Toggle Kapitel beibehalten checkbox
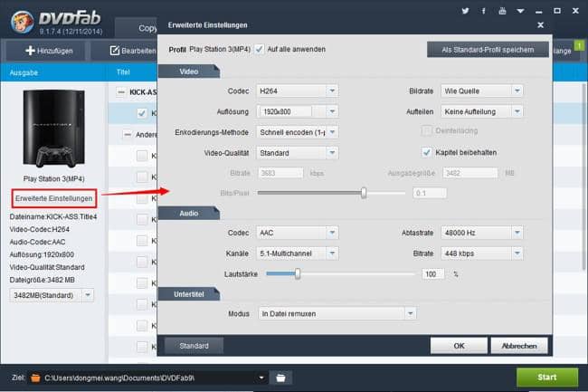 click(x=426, y=152)
